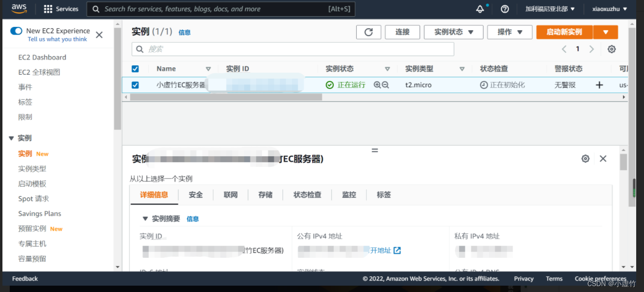Close the instance detail panel

click(x=603, y=159)
